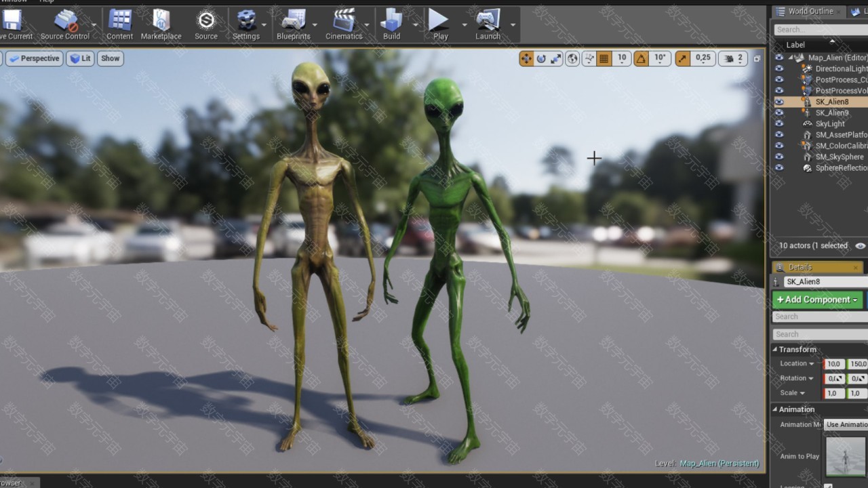Open the Content browser button
This screenshot has width=868, height=488.
[119, 24]
